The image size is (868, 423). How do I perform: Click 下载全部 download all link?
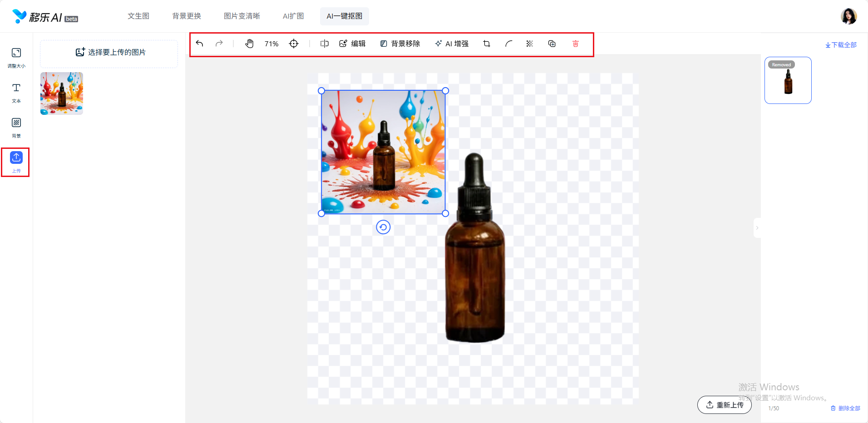point(841,45)
